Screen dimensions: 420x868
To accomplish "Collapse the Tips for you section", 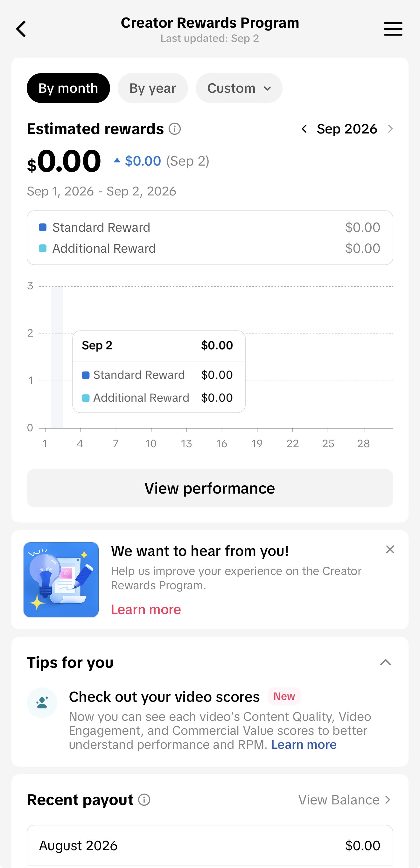I will [386, 662].
